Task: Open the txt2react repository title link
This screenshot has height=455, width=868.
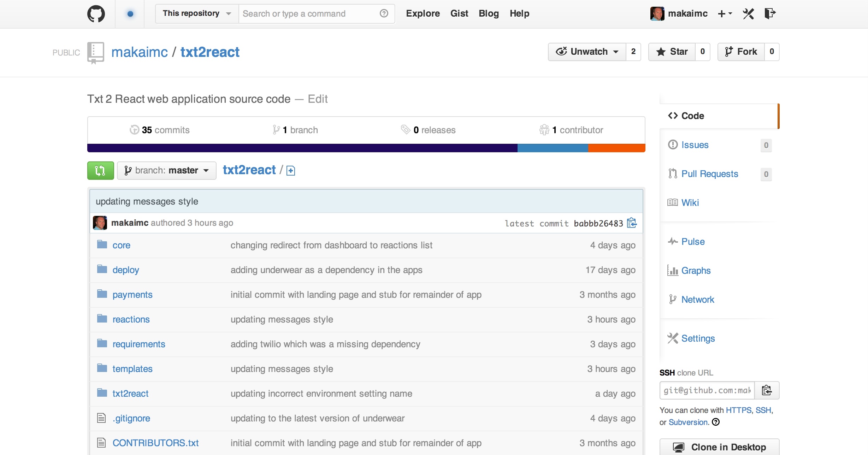Action: [210, 52]
